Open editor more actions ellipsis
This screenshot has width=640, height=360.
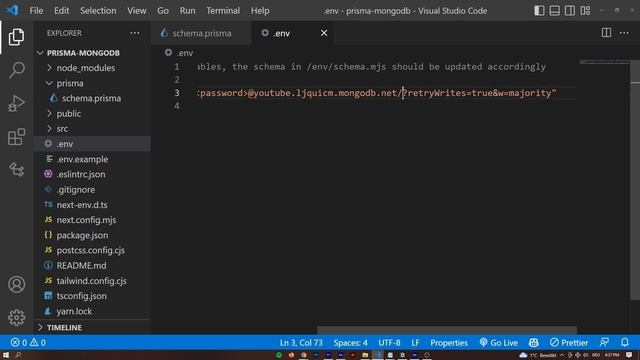point(624,33)
